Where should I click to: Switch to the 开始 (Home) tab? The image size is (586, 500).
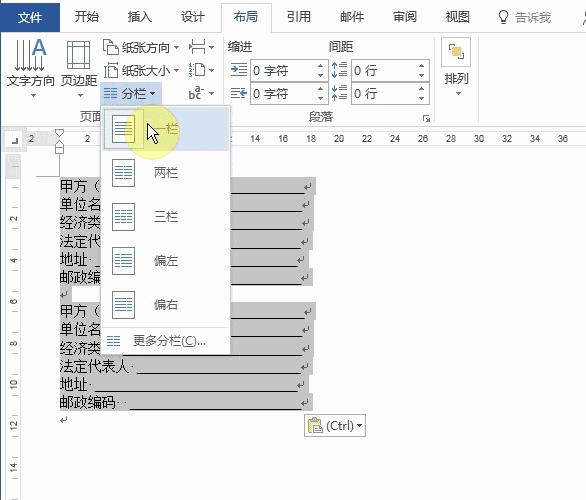pos(86,17)
